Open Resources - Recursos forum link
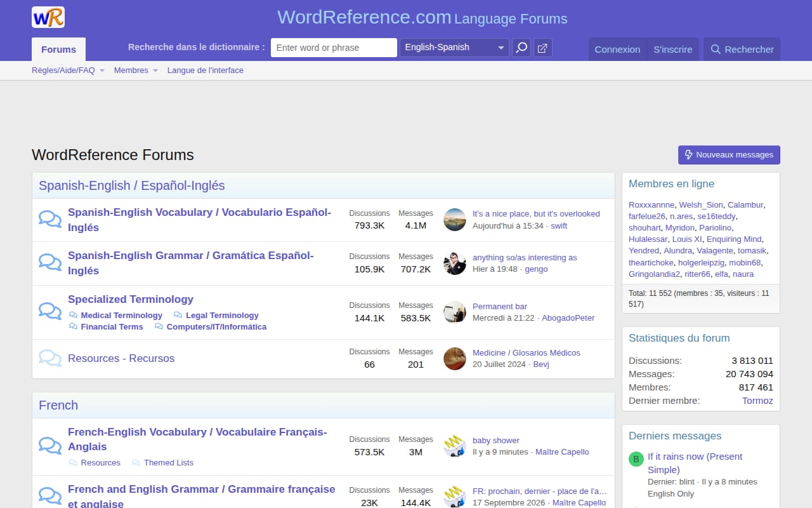This screenshot has height=508, width=812. click(121, 358)
